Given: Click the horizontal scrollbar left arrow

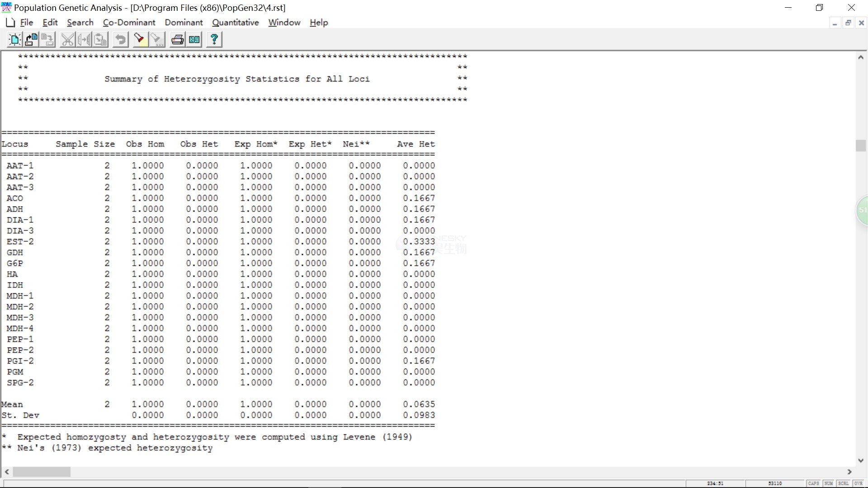Looking at the screenshot, I should [x=7, y=472].
